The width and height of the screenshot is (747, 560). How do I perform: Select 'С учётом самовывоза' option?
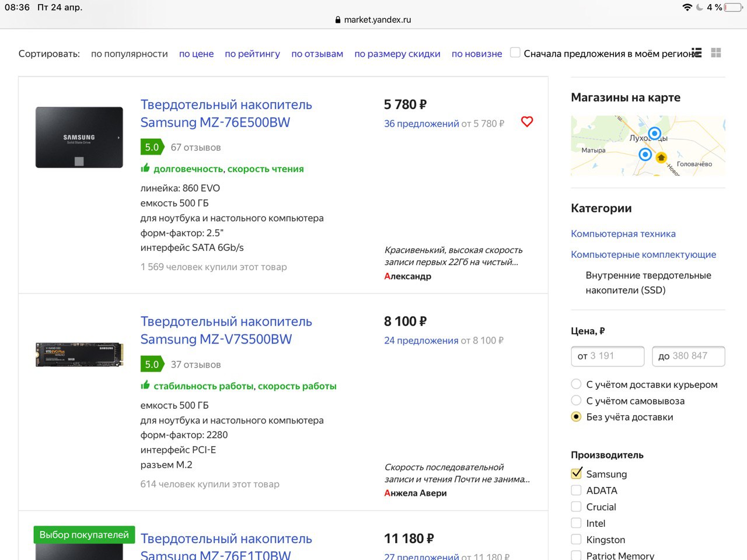pos(576,400)
